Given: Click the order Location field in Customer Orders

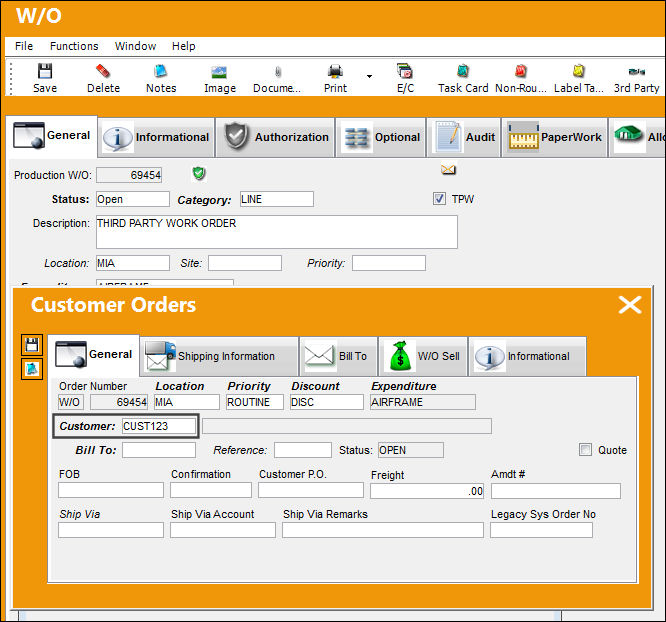Looking at the screenshot, I should pyautogui.click(x=187, y=402).
